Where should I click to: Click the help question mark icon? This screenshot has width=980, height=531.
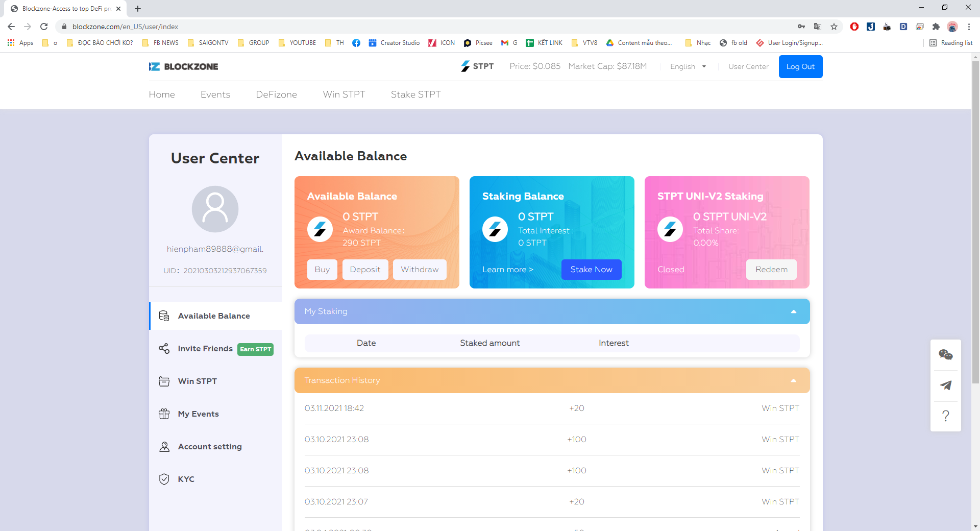(x=945, y=416)
